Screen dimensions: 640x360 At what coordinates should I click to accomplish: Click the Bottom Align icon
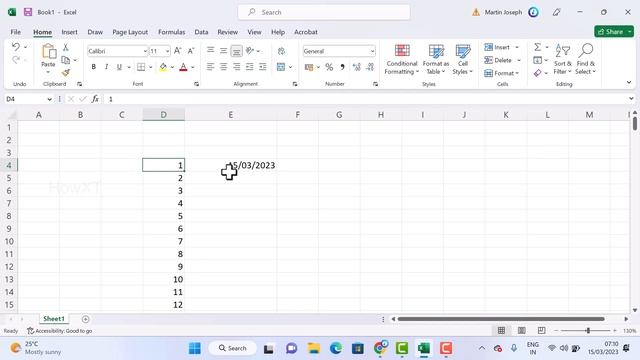point(236,51)
